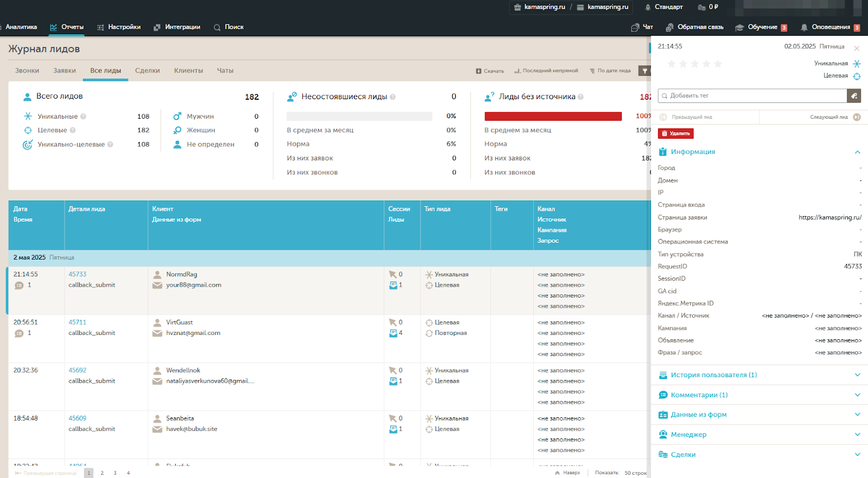Click the tag add icon button
Image resolution: width=868 pixels, height=478 pixels.
pyautogui.click(x=854, y=96)
